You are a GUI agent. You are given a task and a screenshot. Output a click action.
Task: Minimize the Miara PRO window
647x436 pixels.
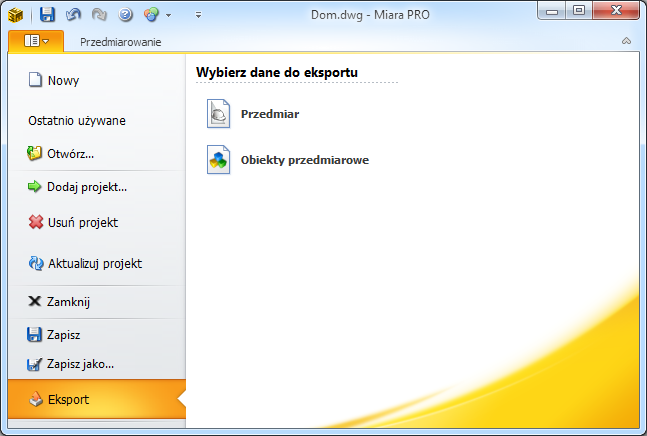pyautogui.click(x=552, y=11)
